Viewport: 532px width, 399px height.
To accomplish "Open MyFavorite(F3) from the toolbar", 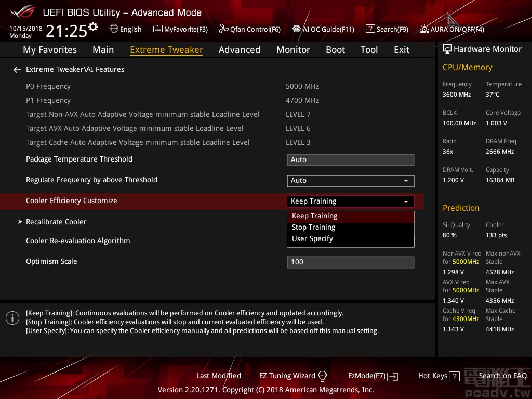I will [180, 29].
